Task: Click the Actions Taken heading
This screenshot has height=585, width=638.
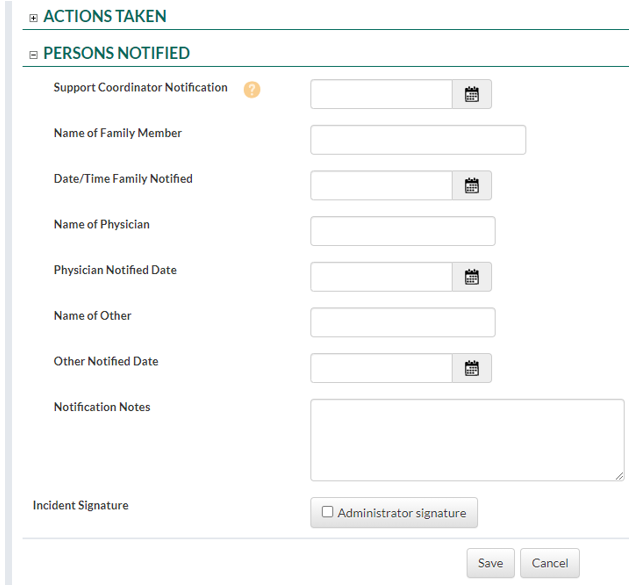Action: (104, 17)
